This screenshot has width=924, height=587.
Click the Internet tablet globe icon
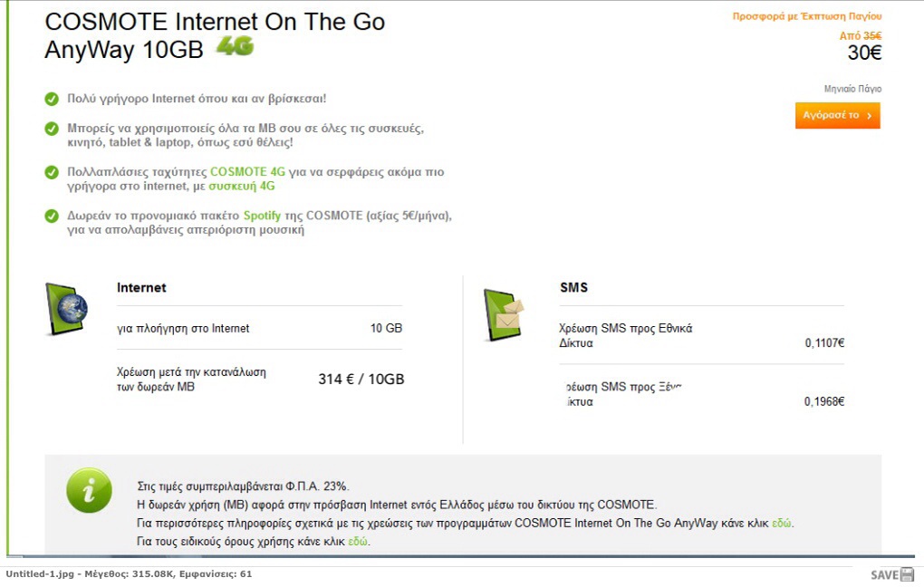[x=67, y=309]
